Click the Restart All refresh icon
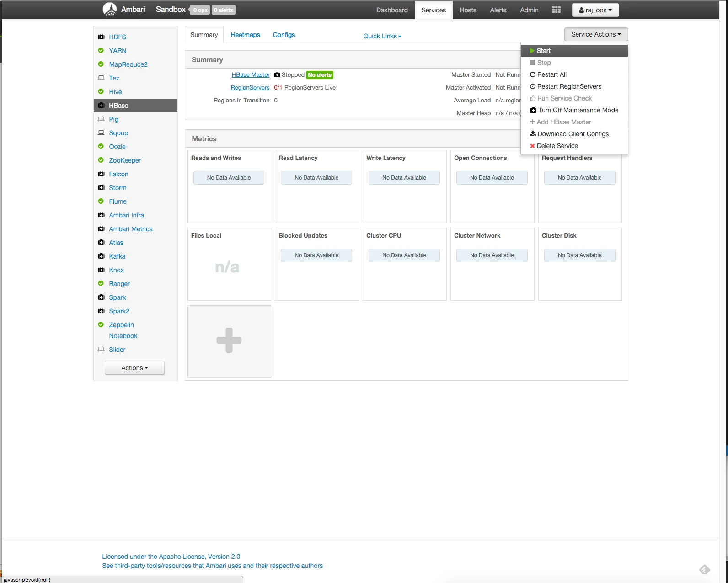 coord(532,74)
